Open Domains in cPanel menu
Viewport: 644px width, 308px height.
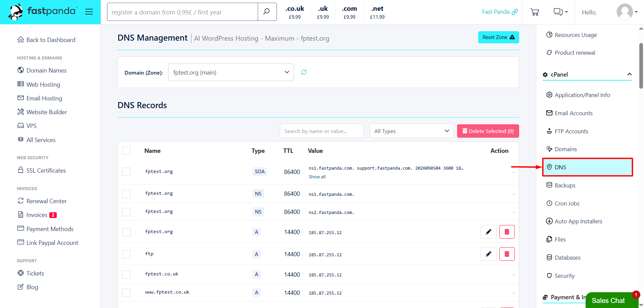561,149
